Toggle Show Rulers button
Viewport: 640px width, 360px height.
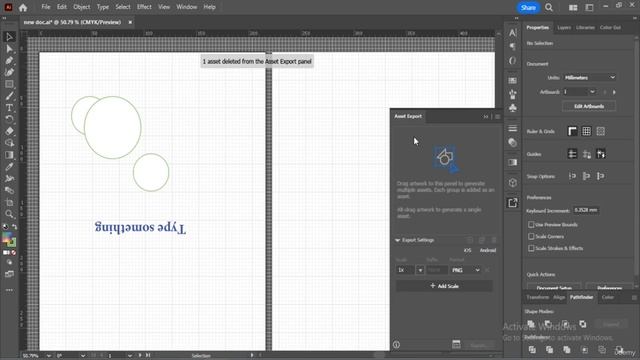(573, 131)
